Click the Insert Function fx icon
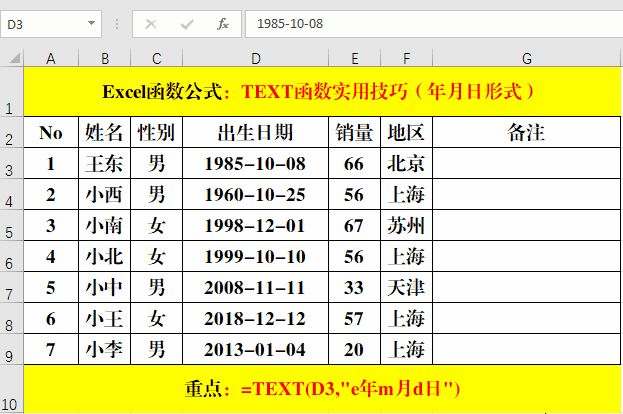 [223, 22]
